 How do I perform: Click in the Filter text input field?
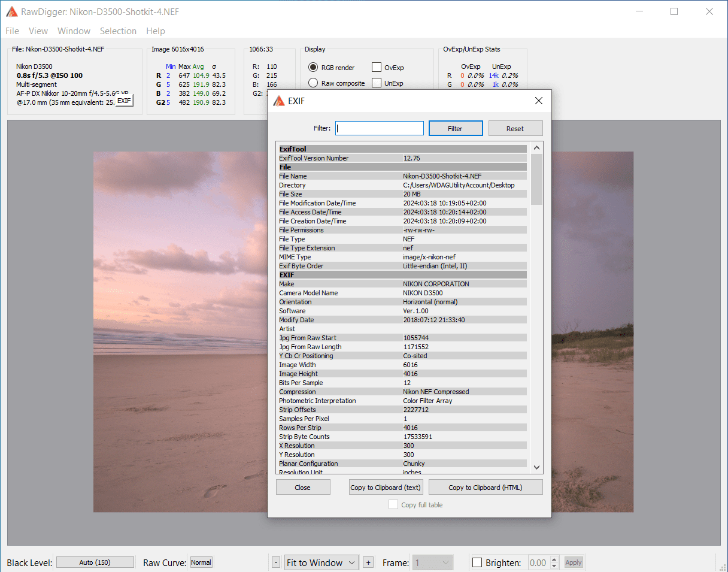click(x=380, y=128)
